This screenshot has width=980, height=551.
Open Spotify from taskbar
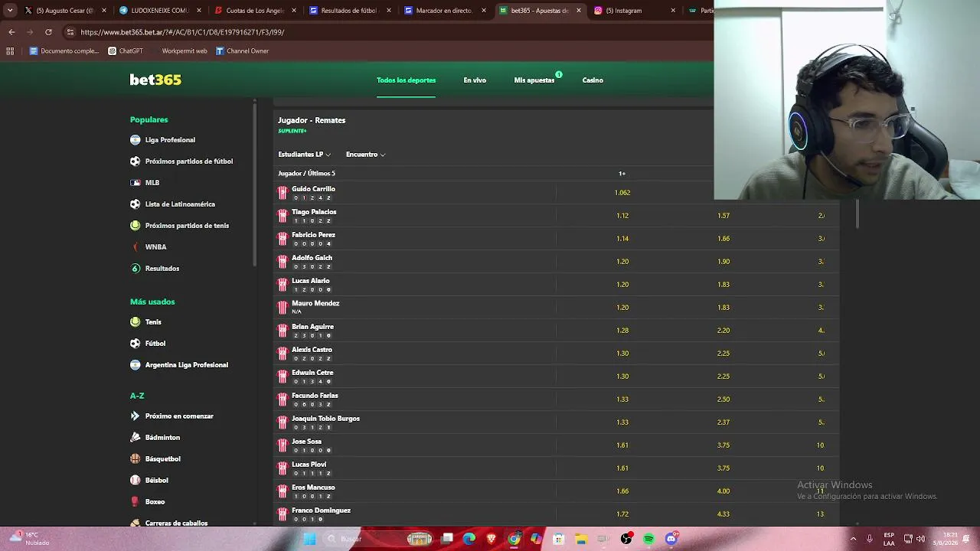click(649, 539)
